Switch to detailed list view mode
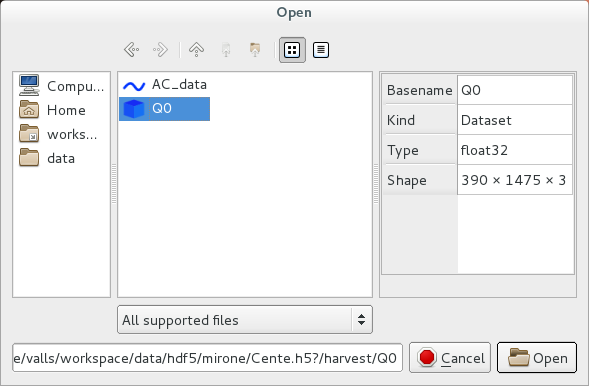Screen dimensions: 589x386 coord(321,50)
